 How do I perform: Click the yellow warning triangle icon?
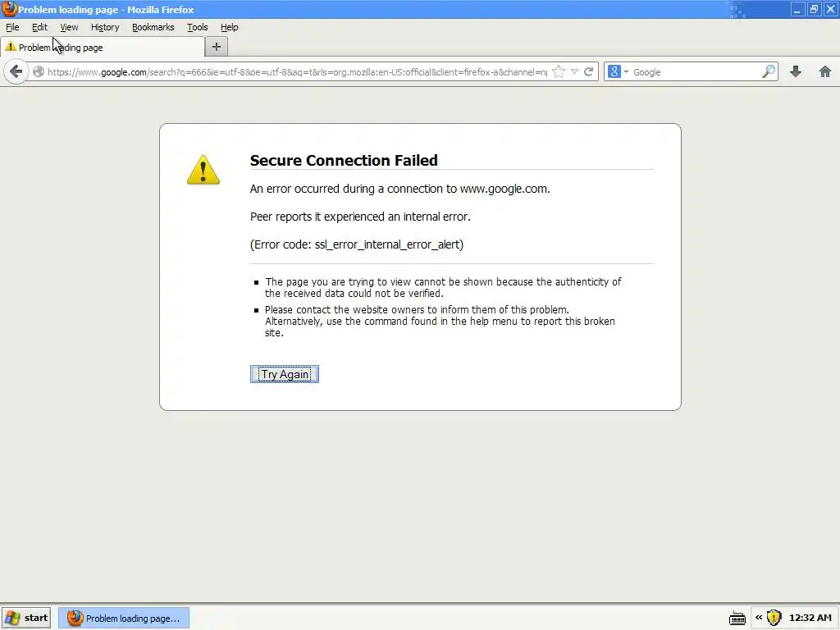point(203,170)
